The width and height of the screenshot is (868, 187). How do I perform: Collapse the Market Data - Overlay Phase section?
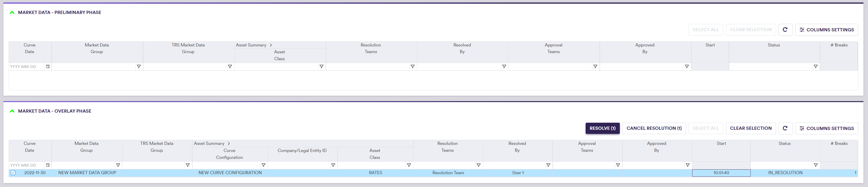pos(12,111)
